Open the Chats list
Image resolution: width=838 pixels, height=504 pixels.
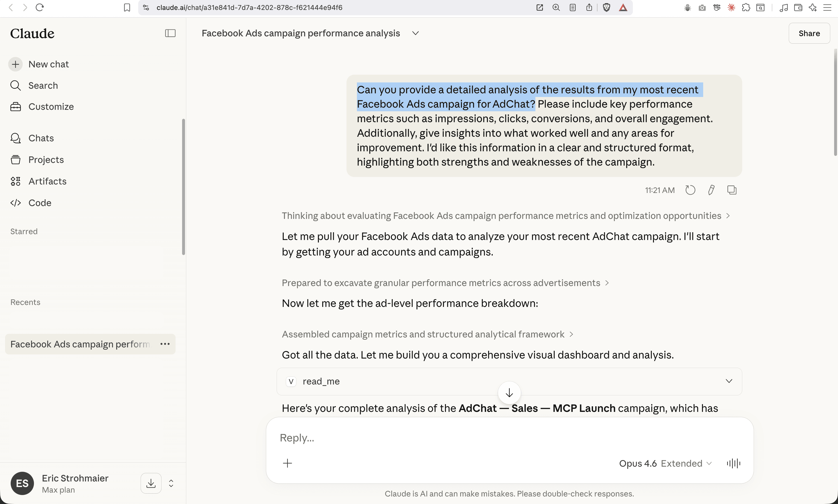click(x=40, y=138)
